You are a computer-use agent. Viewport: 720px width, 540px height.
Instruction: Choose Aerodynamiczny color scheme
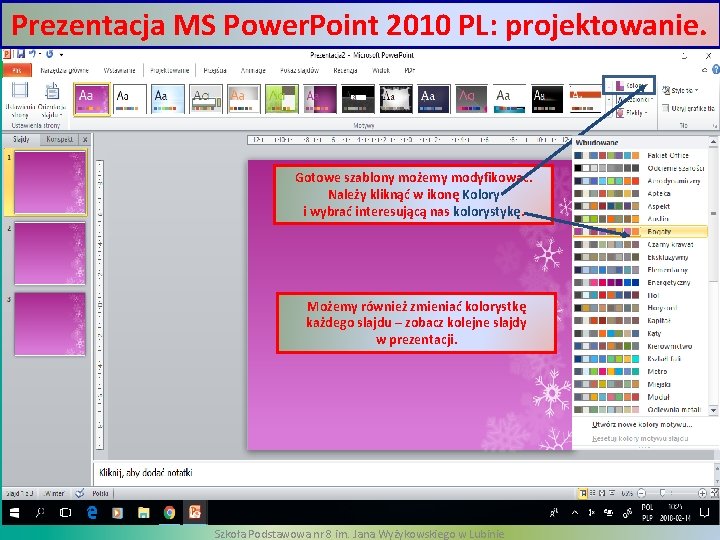pyautogui.click(x=640, y=181)
